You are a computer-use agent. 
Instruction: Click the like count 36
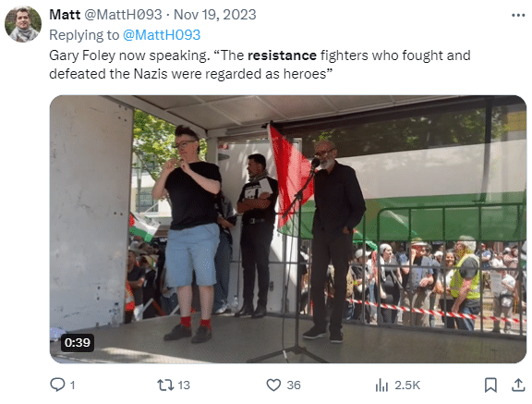294,386
